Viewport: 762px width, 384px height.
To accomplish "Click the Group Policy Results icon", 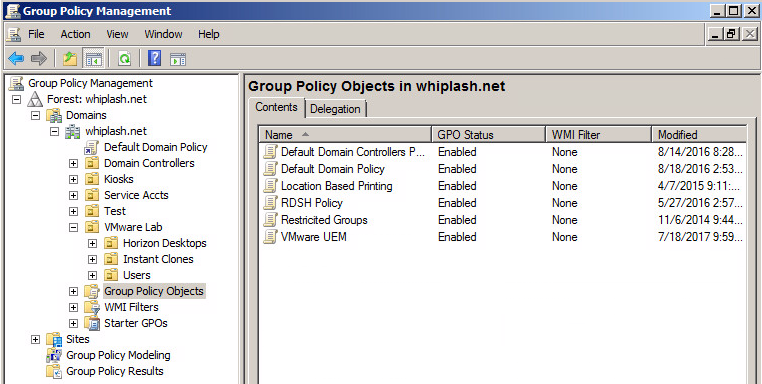I will (x=54, y=371).
